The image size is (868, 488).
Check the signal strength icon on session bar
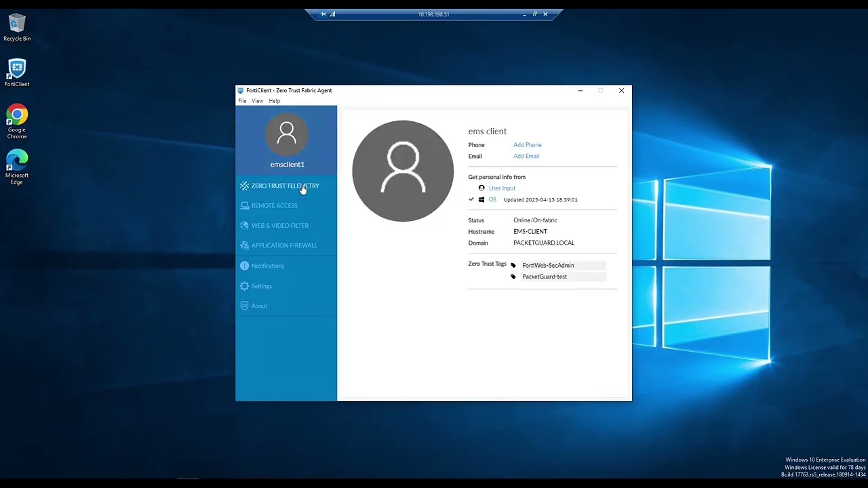[x=332, y=14]
